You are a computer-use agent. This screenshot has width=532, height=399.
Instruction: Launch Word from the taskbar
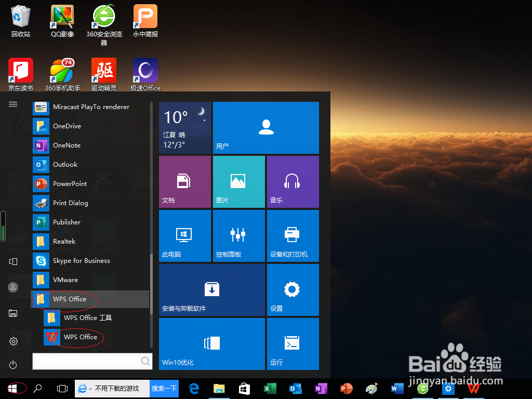click(x=397, y=388)
